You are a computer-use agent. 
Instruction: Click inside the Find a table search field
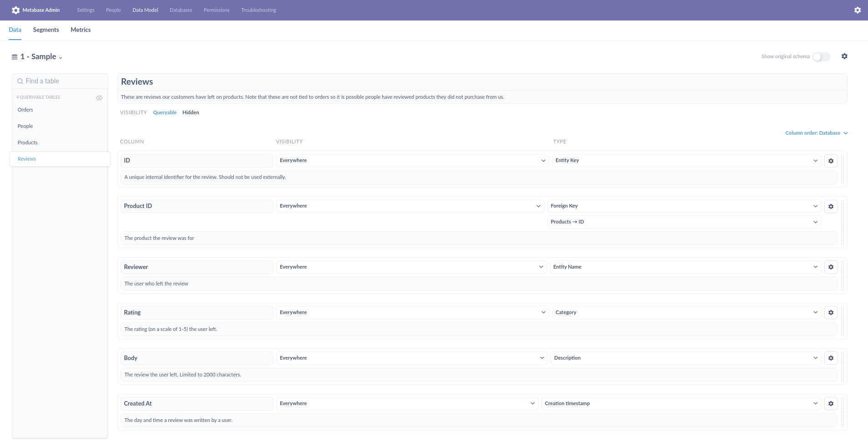coord(59,81)
